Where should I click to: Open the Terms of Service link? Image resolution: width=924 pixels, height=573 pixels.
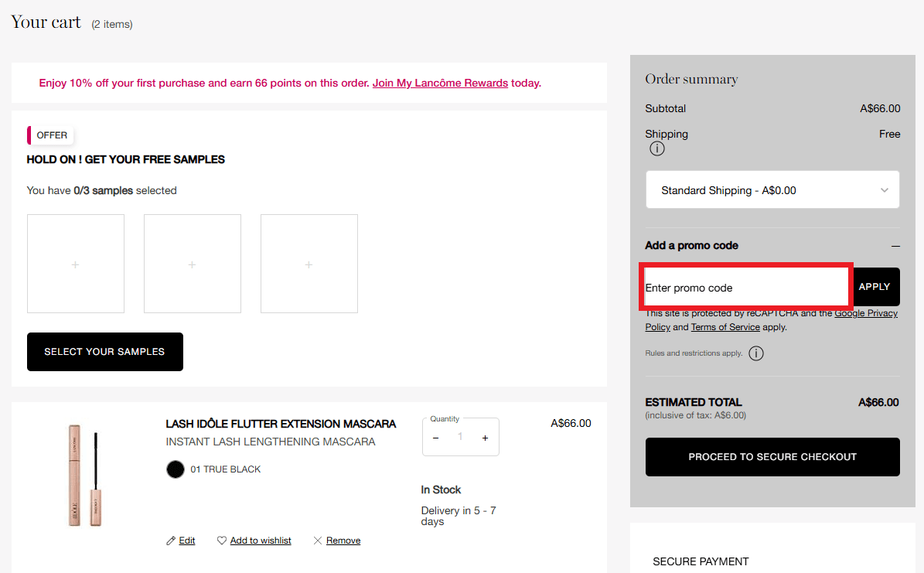tap(725, 327)
